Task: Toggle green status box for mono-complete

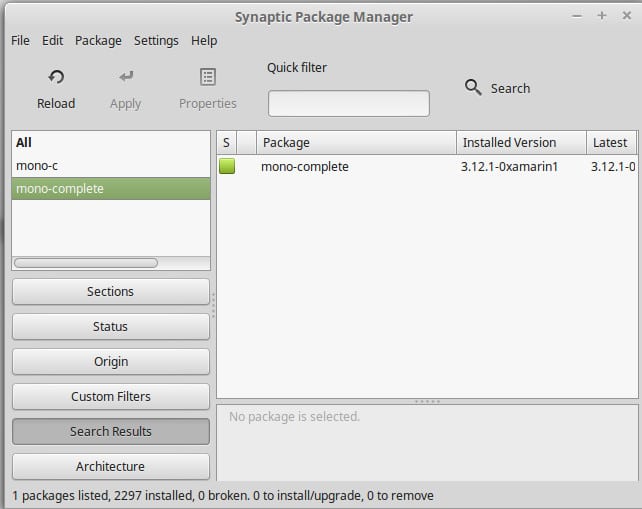Action: (x=227, y=167)
